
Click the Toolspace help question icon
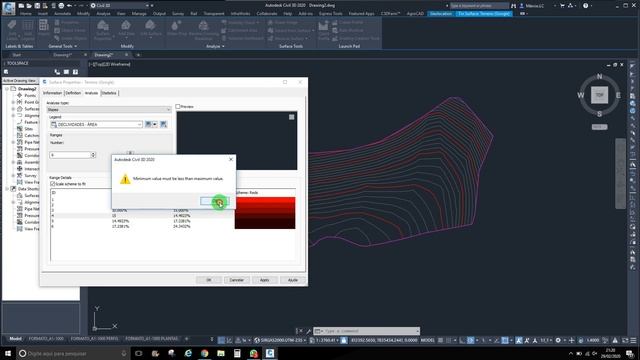point(76,72)
